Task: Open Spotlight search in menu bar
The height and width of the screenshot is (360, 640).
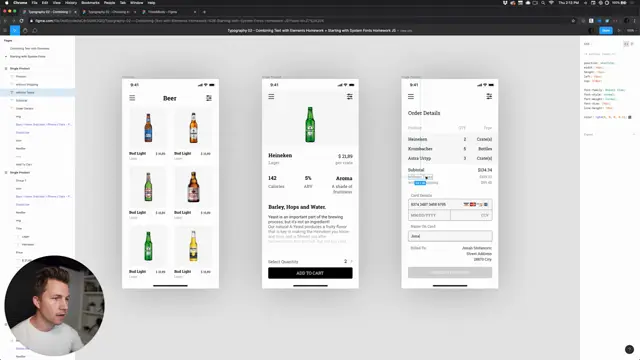Action: click(x=543, y=2)
